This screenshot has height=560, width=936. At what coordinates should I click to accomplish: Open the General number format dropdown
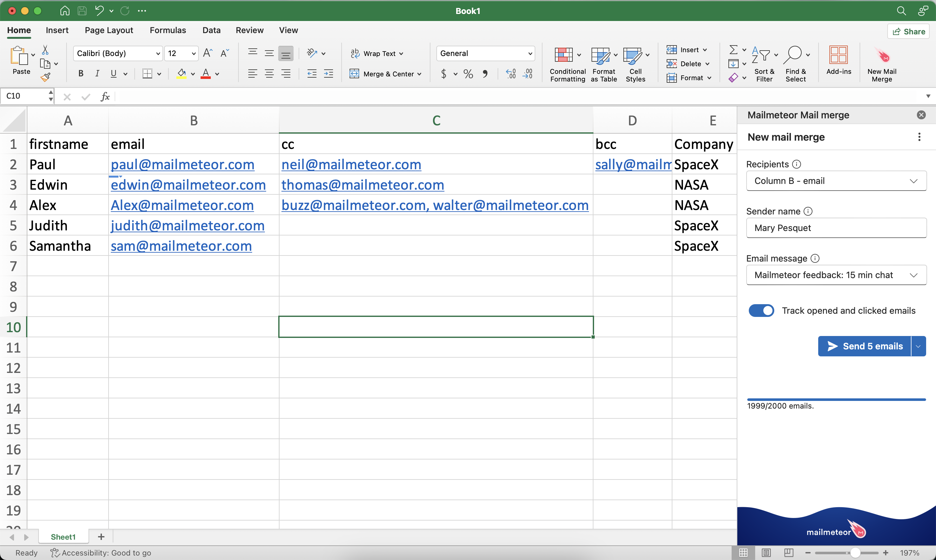[530, 53]
